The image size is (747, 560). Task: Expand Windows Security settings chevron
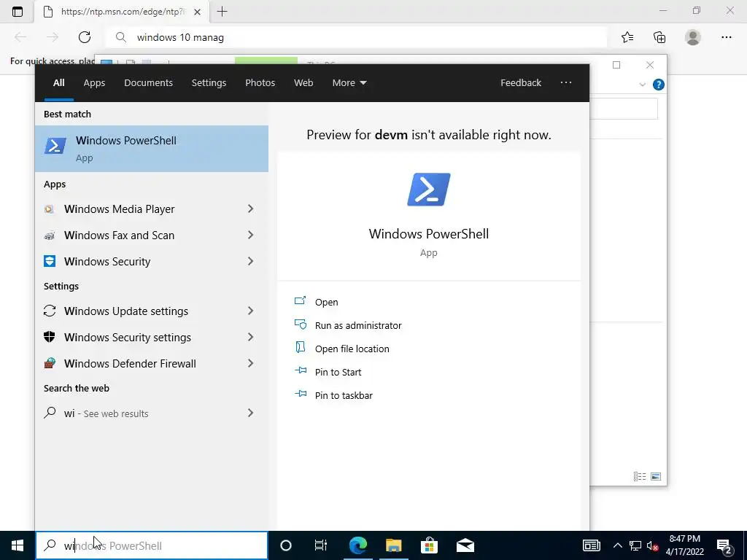click(251, 337)
